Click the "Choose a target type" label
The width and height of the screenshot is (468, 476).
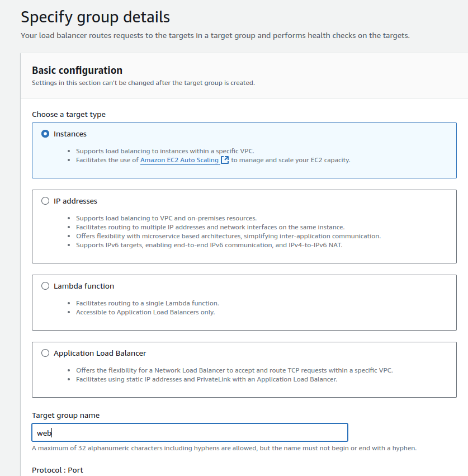tap(69, 115)
